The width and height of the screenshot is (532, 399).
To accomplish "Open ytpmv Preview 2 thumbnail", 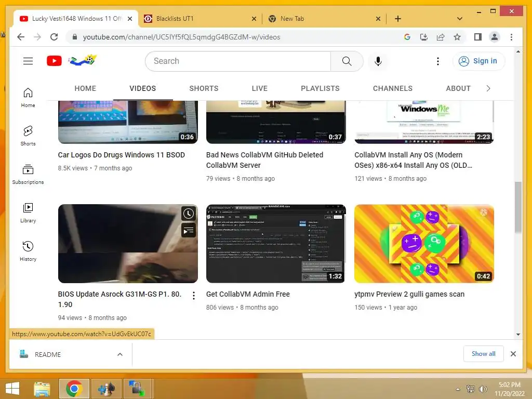I will click(424, 244).
